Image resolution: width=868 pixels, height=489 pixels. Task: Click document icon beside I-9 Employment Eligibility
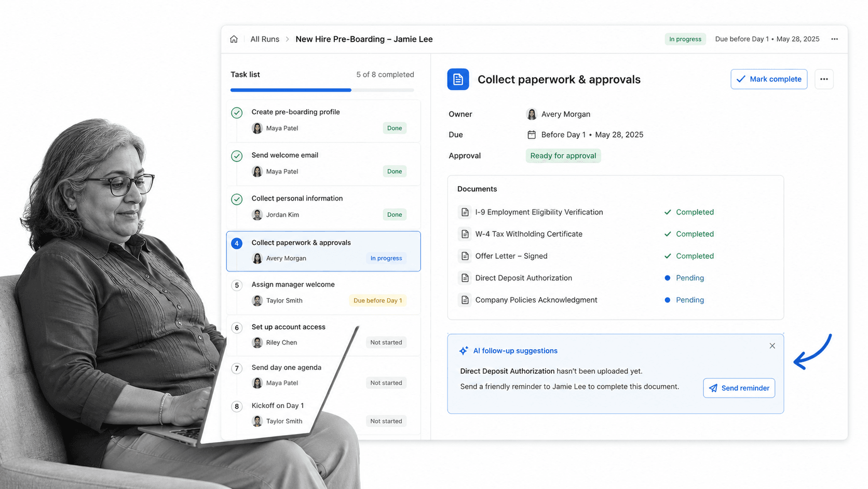tap(465, 212)
